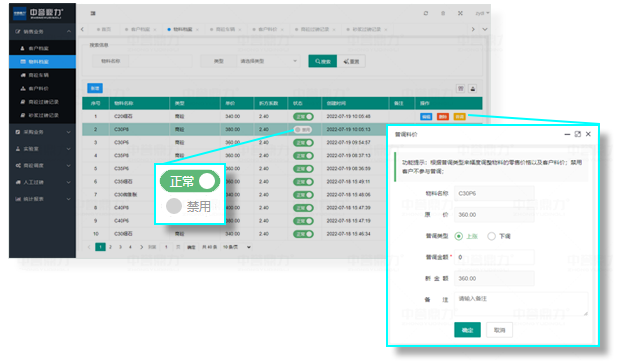Click the 中昌鼎力 logo in sidebar
This screenshot has width=637, height=364.
tap(38, 13)
